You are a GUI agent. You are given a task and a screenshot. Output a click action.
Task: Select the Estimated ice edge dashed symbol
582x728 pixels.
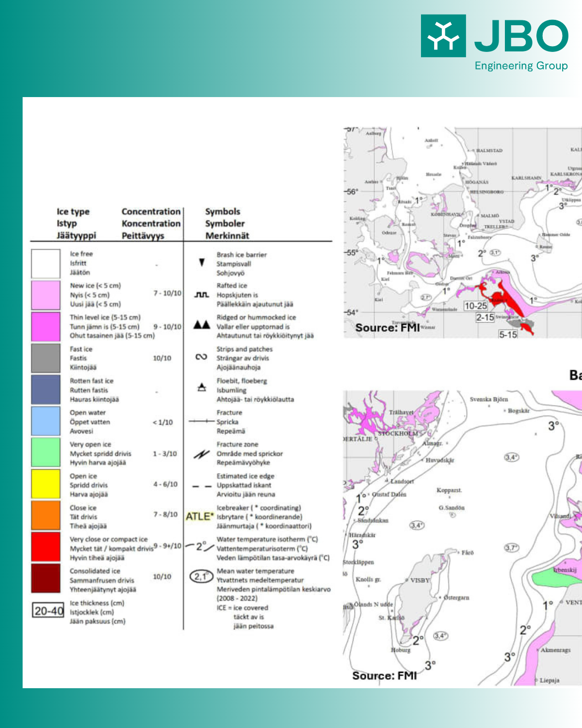point(202,486)
